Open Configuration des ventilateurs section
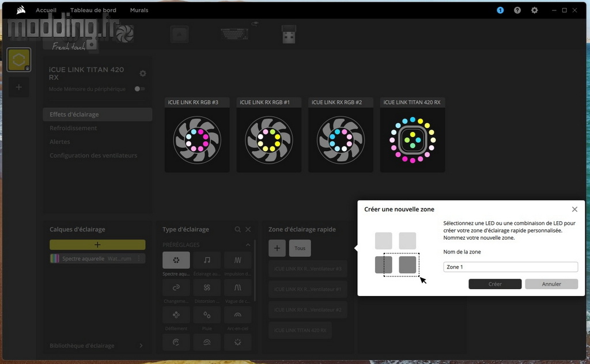 point(93,156)
